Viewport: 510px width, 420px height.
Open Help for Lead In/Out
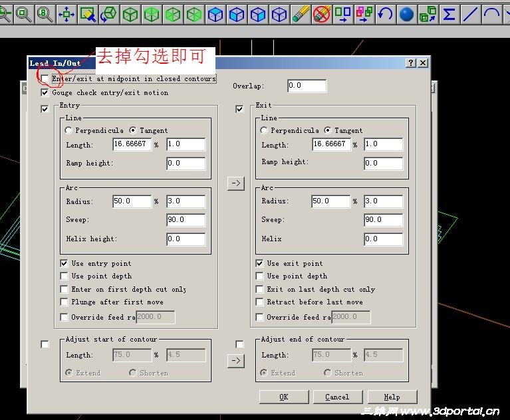[392, 397]
